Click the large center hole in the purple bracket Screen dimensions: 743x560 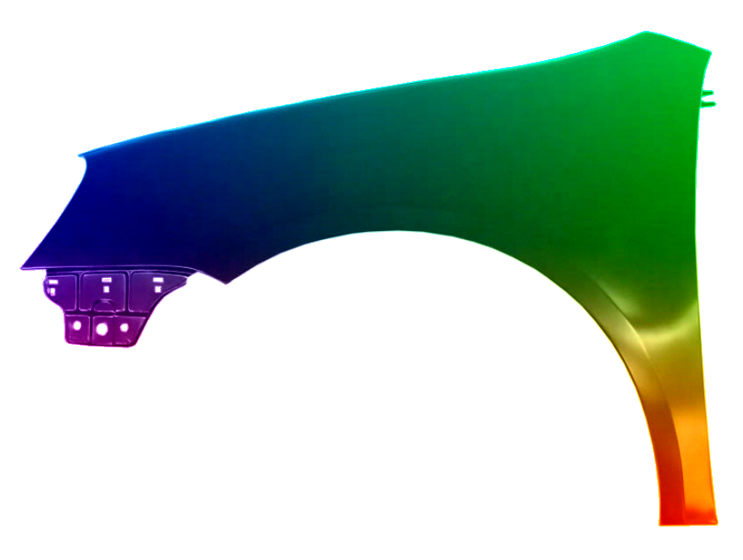point(101,328)
